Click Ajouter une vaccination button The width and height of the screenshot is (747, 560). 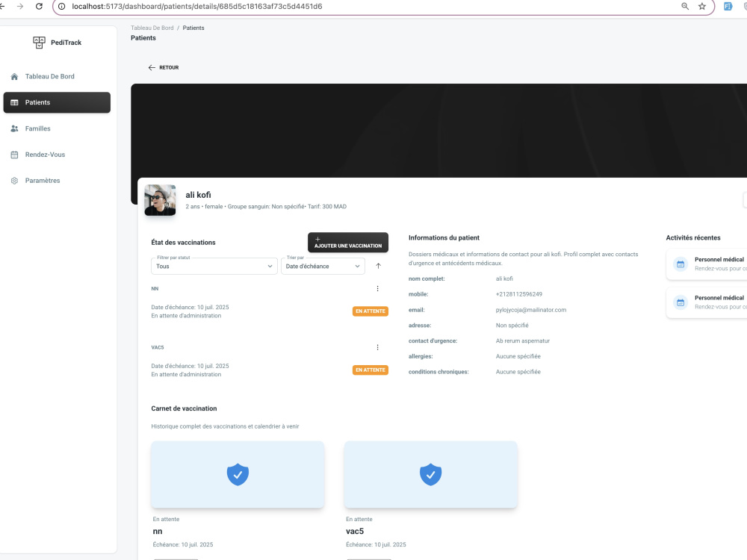click(x=348, y=243)
